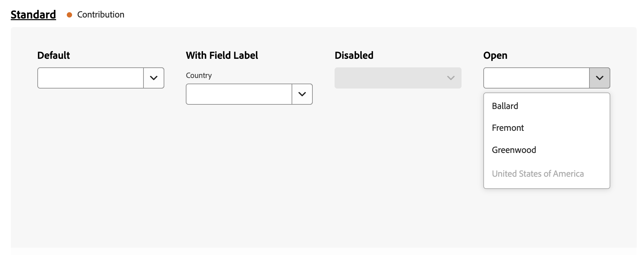644x255 pixels.
Task: Collapse the Open combobox using its chevron
Action: (600, 78)
